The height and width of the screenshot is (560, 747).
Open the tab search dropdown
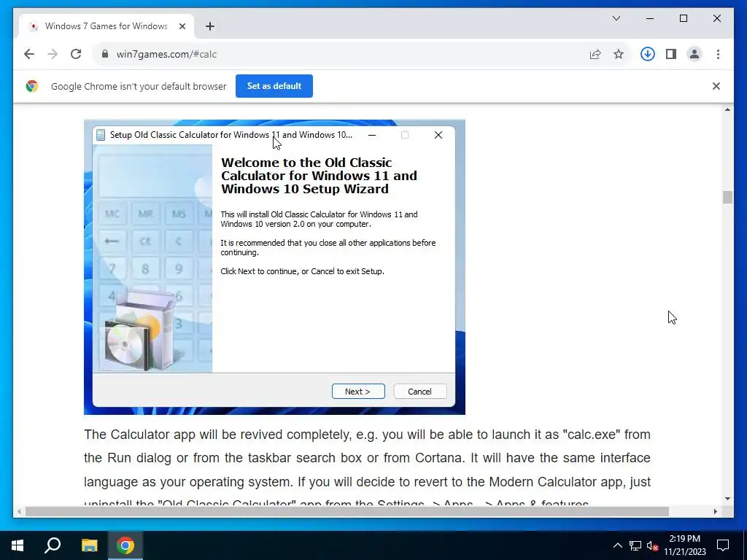pos(616,18)
